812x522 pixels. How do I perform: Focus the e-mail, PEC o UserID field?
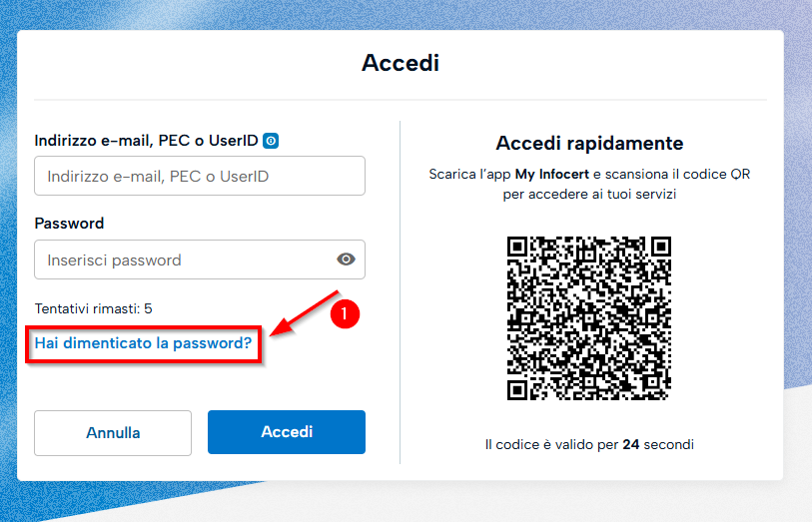[200, 177]
